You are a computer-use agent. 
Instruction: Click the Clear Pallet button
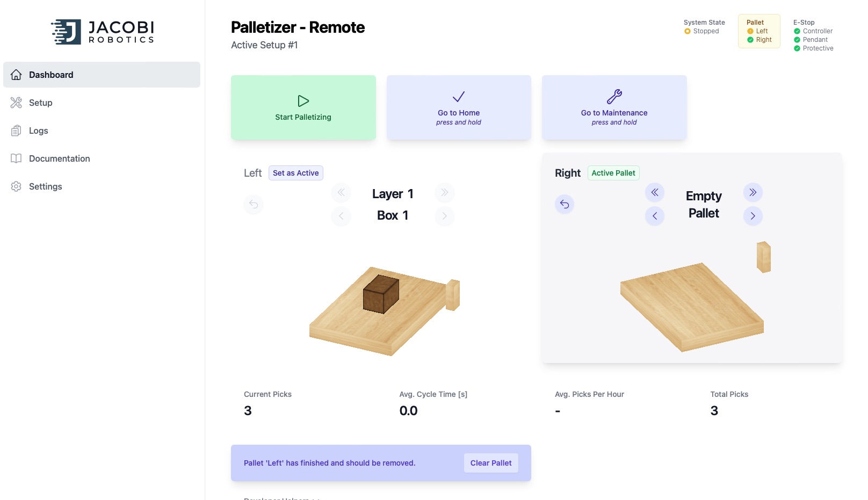pos(490,463)
